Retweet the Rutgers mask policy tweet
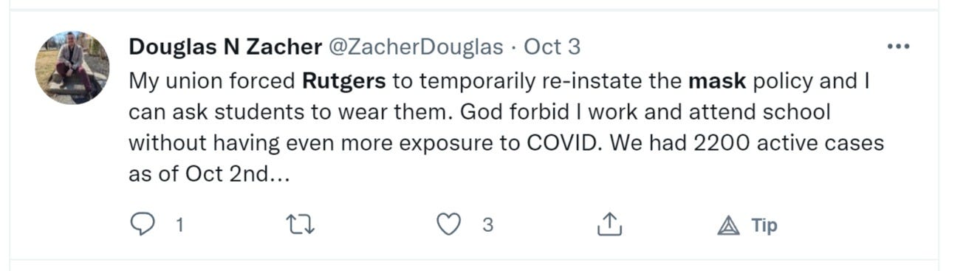 coord(301,224)
